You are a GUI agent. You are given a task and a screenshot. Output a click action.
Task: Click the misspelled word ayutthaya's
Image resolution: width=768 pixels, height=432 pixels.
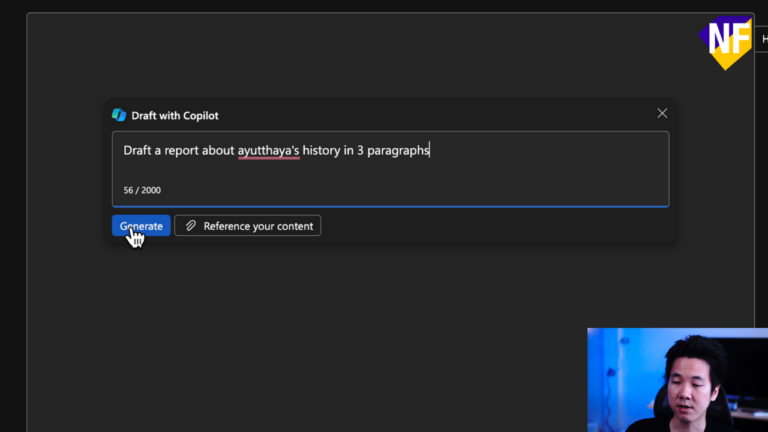[268, 150]
